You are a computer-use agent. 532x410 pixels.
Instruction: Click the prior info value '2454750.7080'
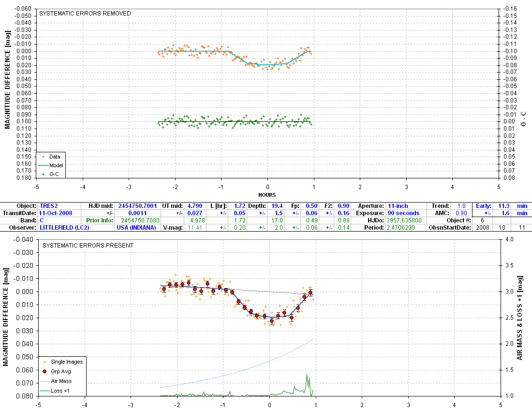pyautogui.click(x=140, y=220)
